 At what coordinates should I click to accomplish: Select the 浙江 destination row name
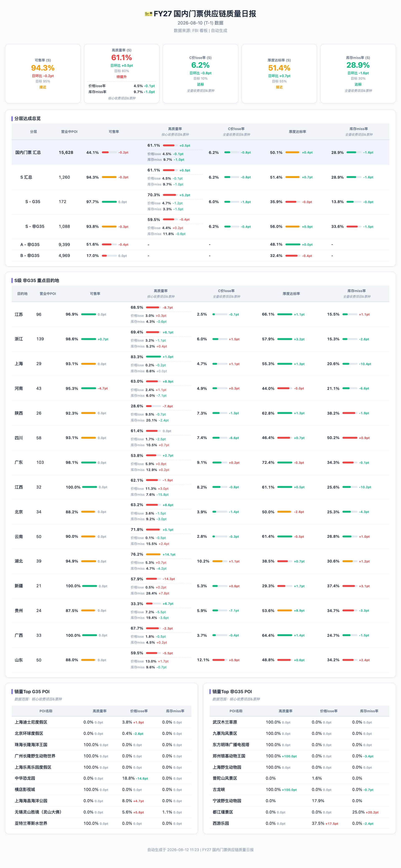point(19,339)
